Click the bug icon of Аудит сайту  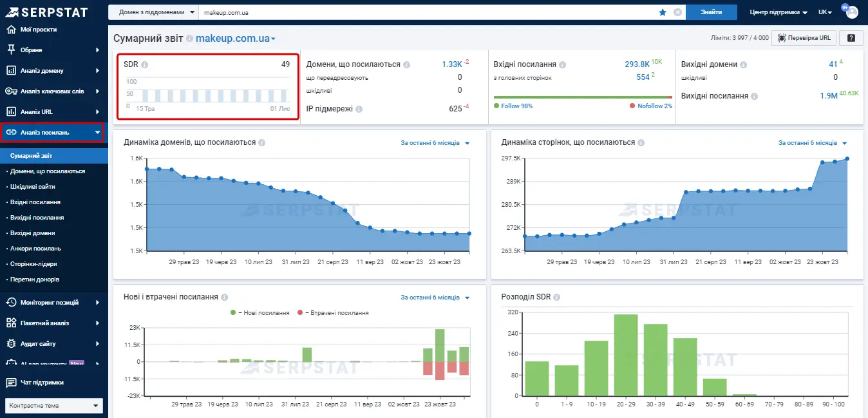pos(11,344)
